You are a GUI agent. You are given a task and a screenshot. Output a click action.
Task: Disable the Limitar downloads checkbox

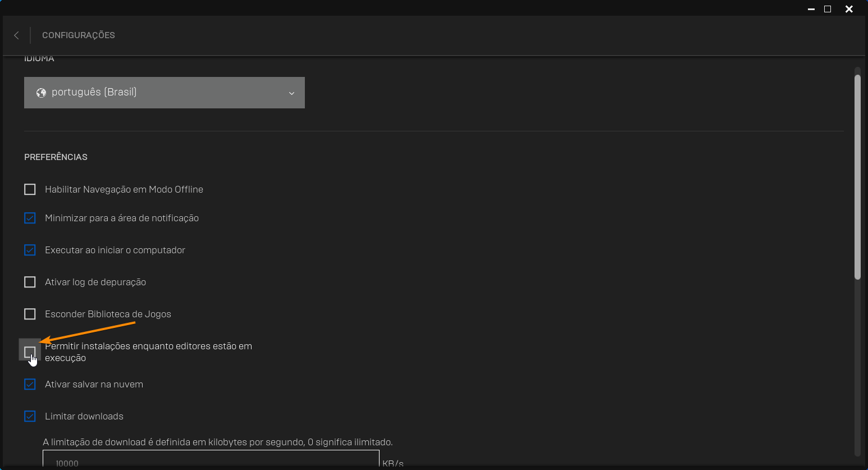(30, 416)
